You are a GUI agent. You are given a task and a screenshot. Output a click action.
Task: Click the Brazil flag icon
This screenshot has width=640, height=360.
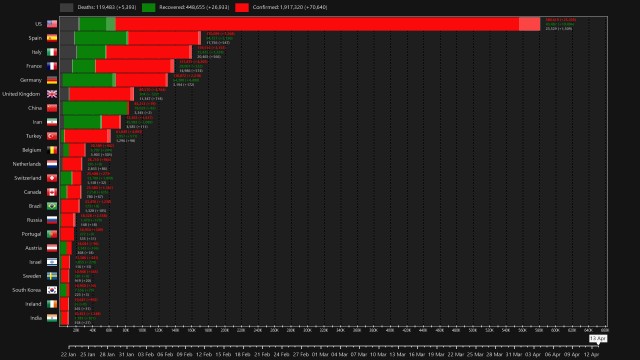(52, 206)
